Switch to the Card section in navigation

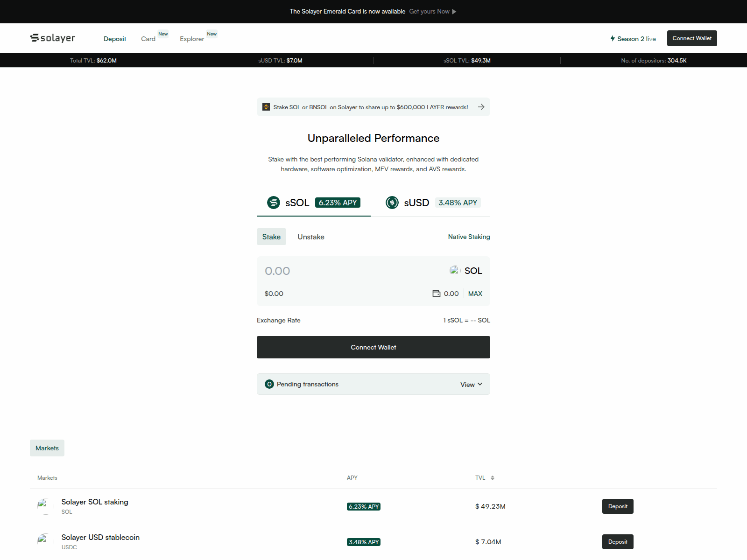click(x=148, y=39)
